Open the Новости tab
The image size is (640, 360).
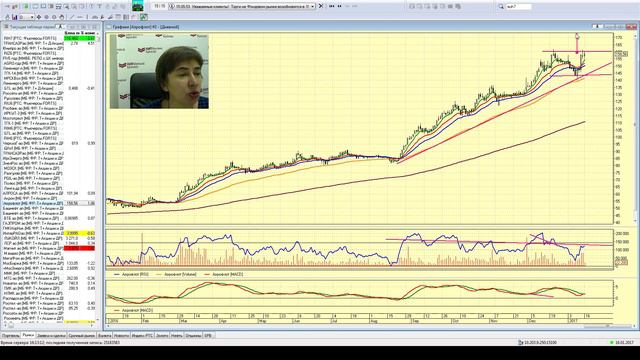tap(121, 336)
